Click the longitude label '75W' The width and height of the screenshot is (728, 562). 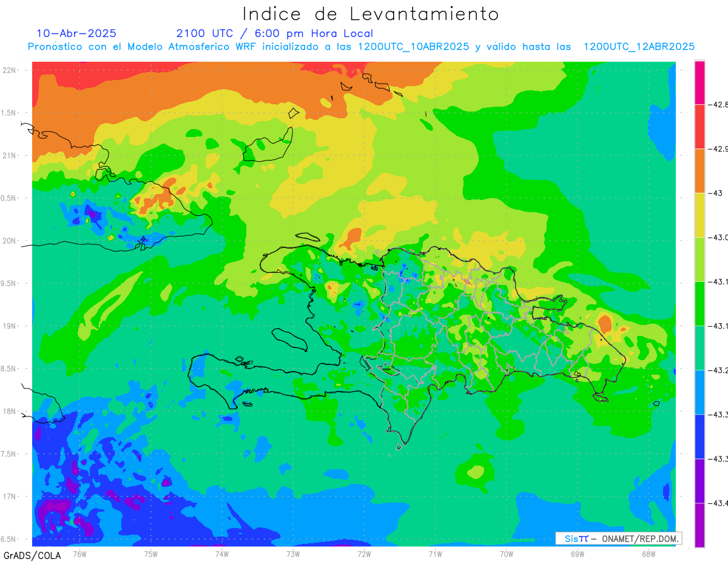pos(150,554)
